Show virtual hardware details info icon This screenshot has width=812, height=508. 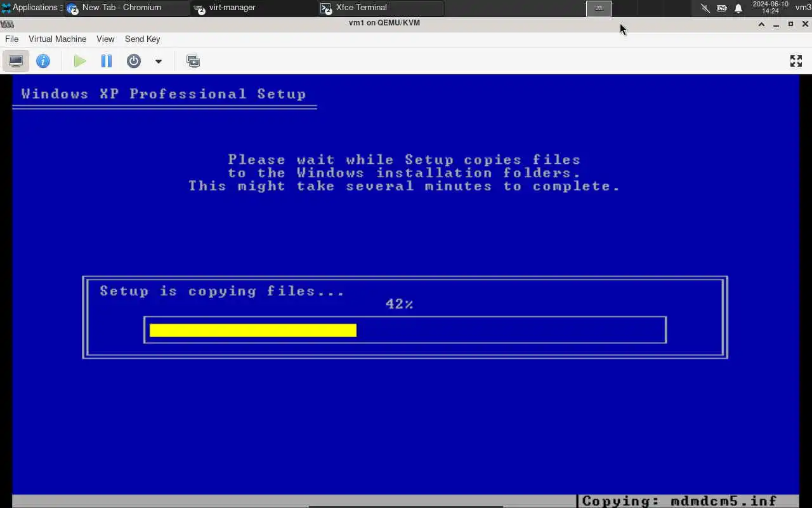(x=43, y=61)
